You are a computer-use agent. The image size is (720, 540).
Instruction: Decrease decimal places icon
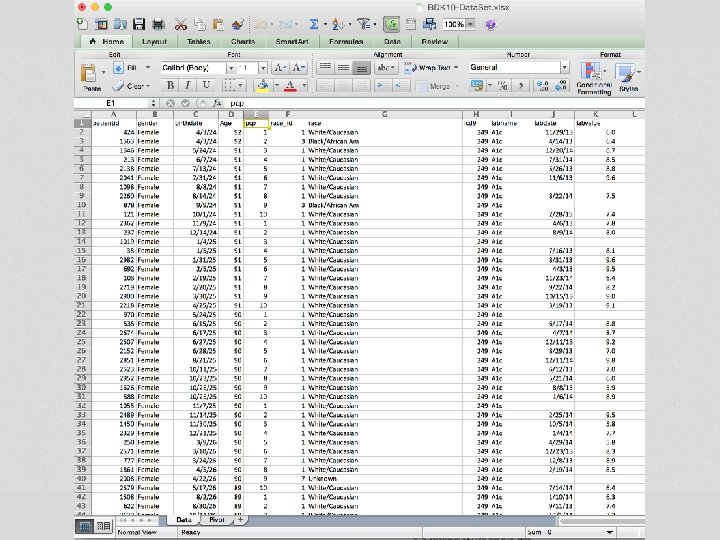pyautogui.click(x=561, y=85)
